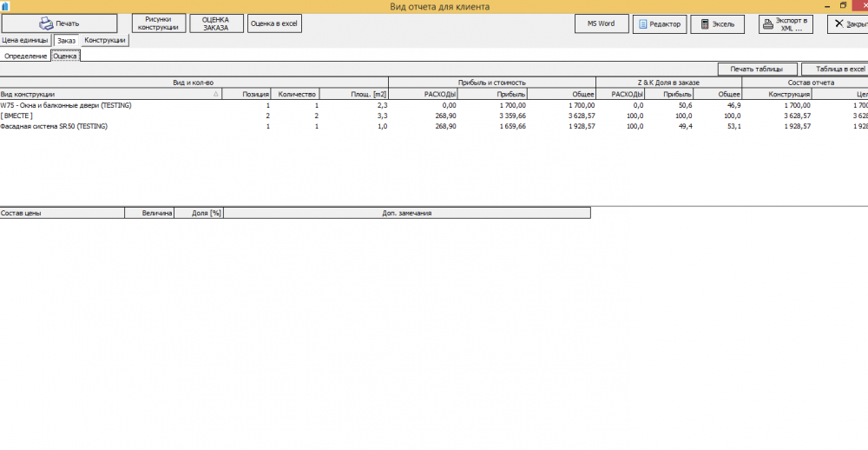Open the Определение sub-tab
The image size is (868, 450).
click(x=25, y=56)
